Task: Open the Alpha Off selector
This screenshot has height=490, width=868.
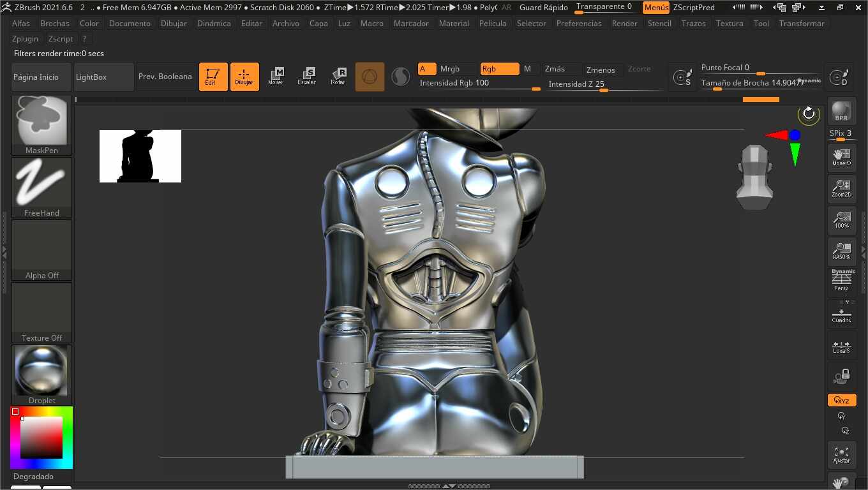Action: (41, 250)
